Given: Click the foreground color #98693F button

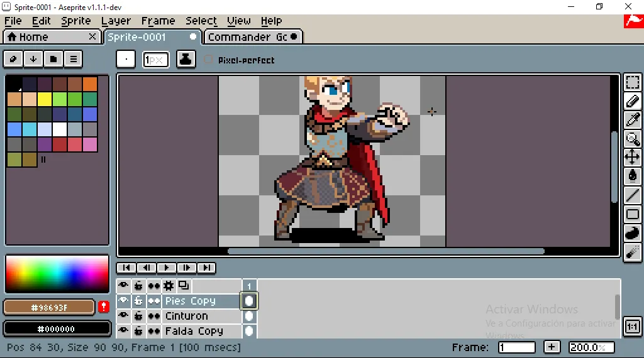Looking at the screenshot, I should coord(49,307).
